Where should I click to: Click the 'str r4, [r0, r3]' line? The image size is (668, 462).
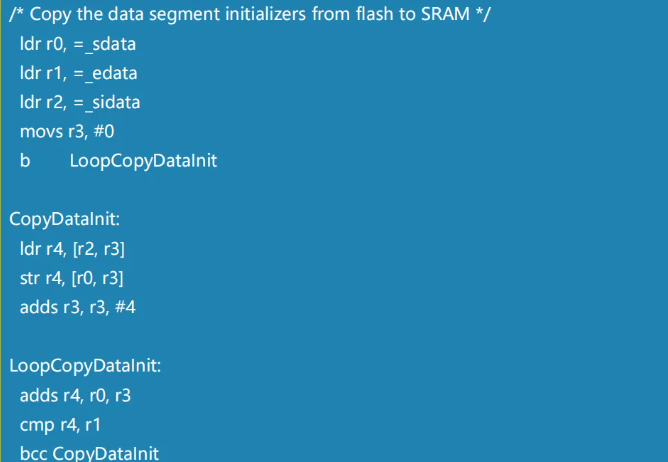[x=72, y=279]
